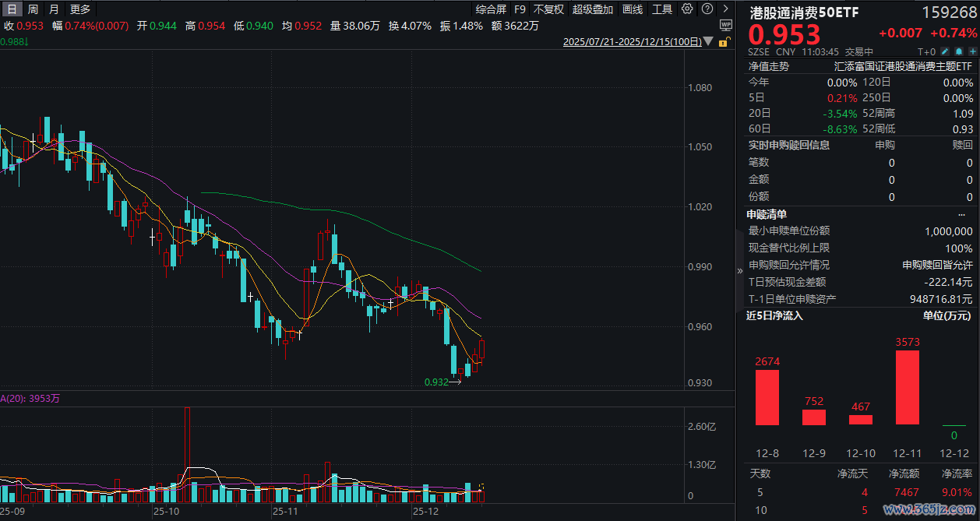980x521 pixels.
Task: Open the chart settings gear icon
Action: coord(686,9)
